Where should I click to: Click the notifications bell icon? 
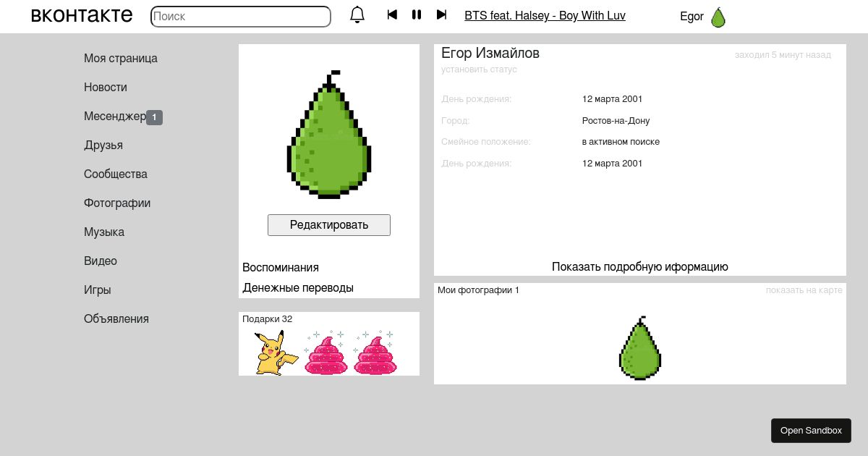point(357,15)
